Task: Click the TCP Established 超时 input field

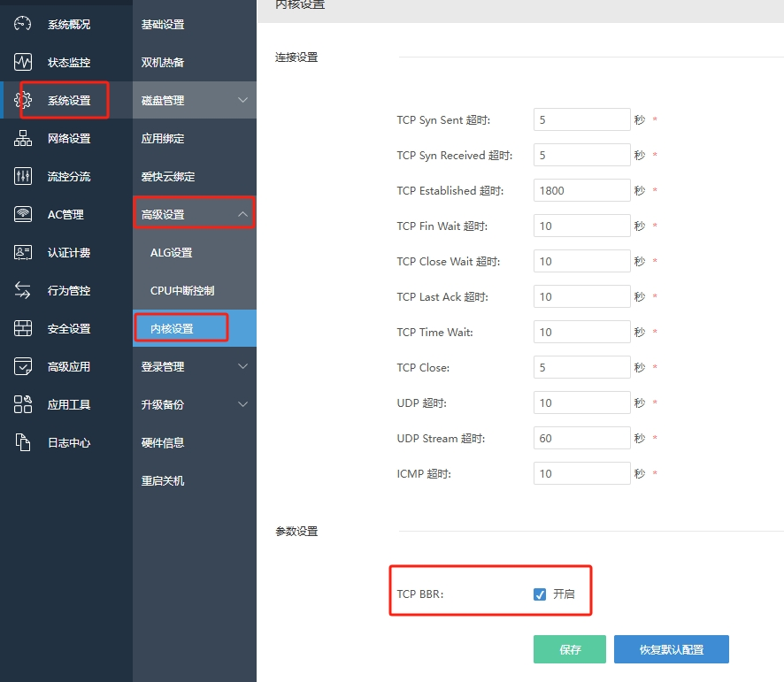Action: [581, 190]
